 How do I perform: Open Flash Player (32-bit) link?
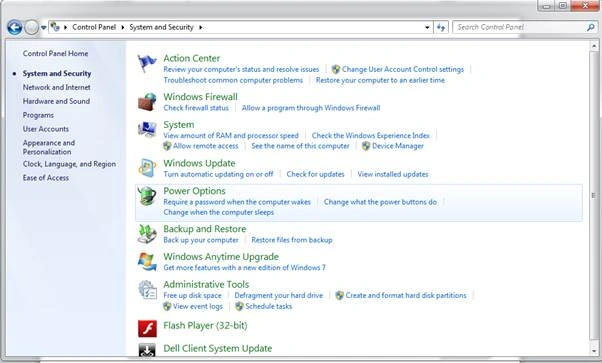click(205, 325)
